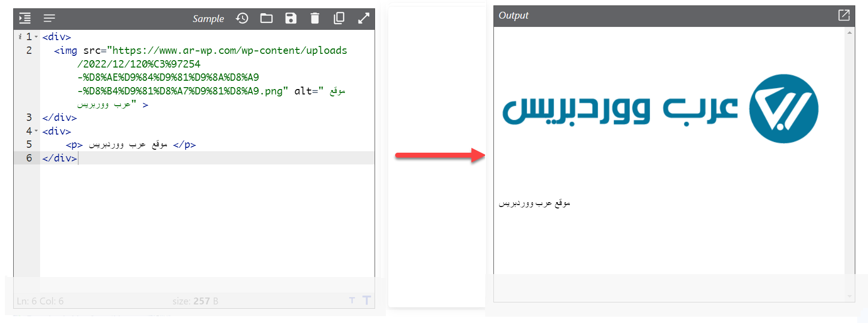Click the Output panel title
The height and width of the screenshot is (323, 868).
513,16
